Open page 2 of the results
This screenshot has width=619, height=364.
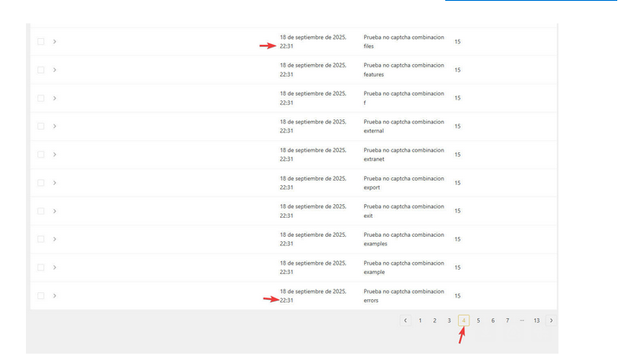[x=435, y=321]
